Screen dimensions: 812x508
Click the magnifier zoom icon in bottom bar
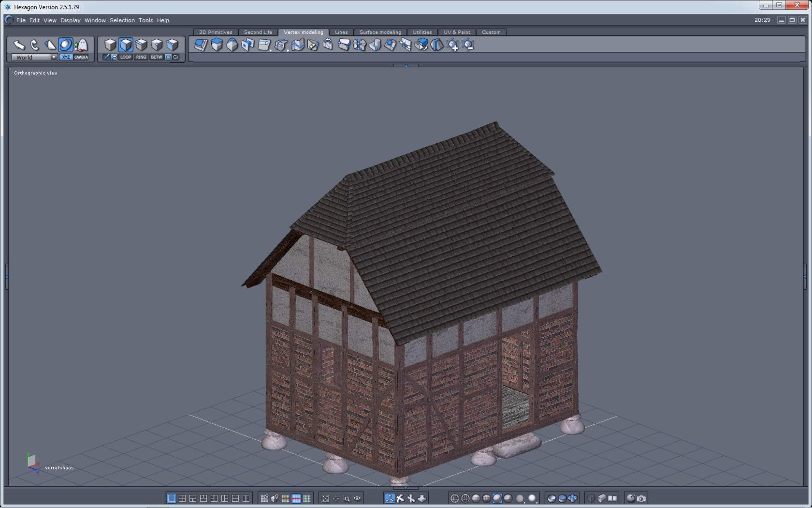(x=347, y=498)
